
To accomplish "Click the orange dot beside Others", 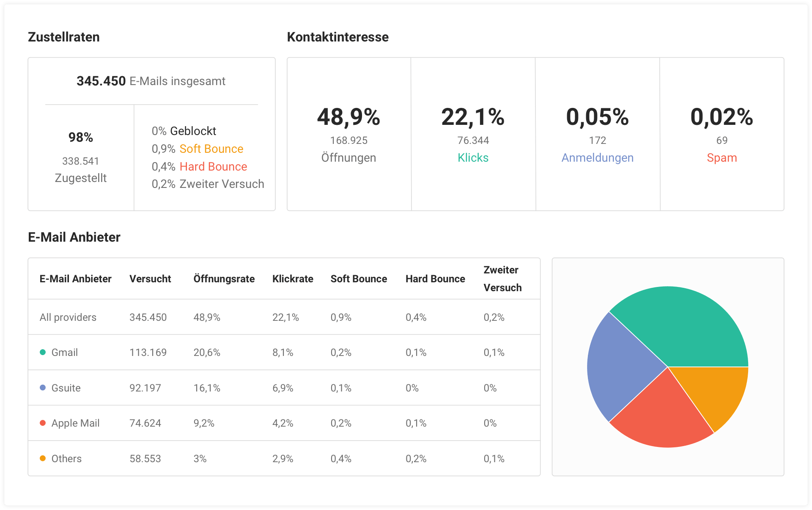I will (x=43, y=458).
